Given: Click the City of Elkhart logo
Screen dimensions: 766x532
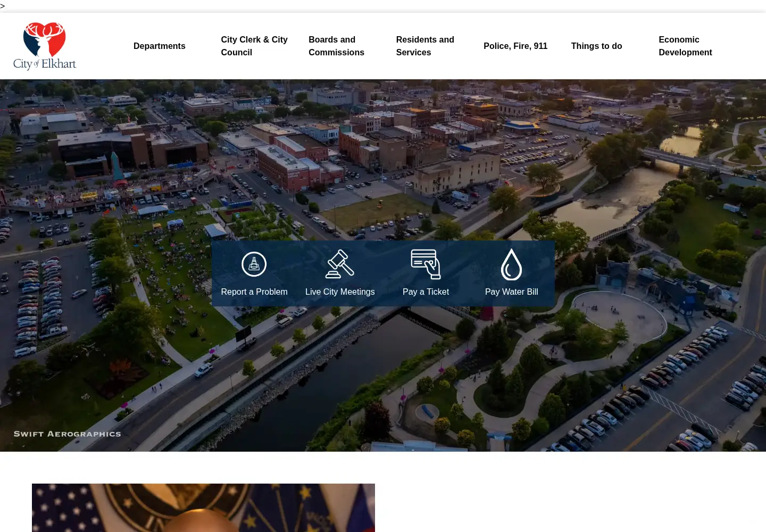Looking at the screenshot, I should 45,46.
